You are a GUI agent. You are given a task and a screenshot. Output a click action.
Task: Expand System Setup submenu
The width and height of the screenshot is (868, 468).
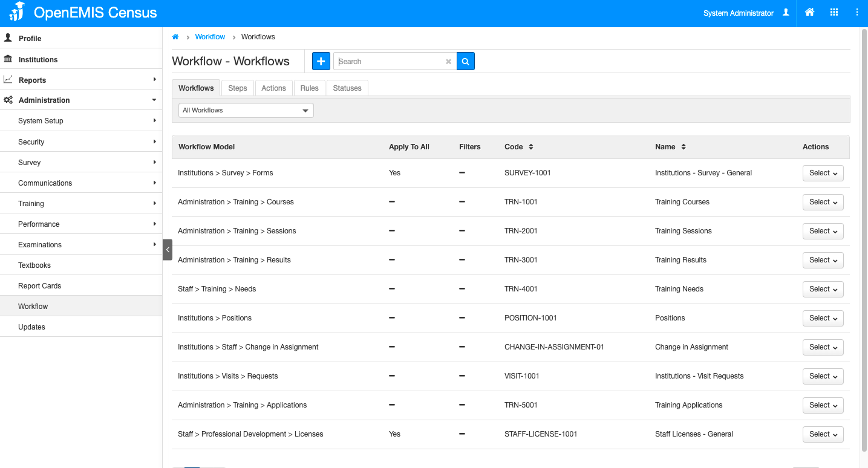point(154,120)
